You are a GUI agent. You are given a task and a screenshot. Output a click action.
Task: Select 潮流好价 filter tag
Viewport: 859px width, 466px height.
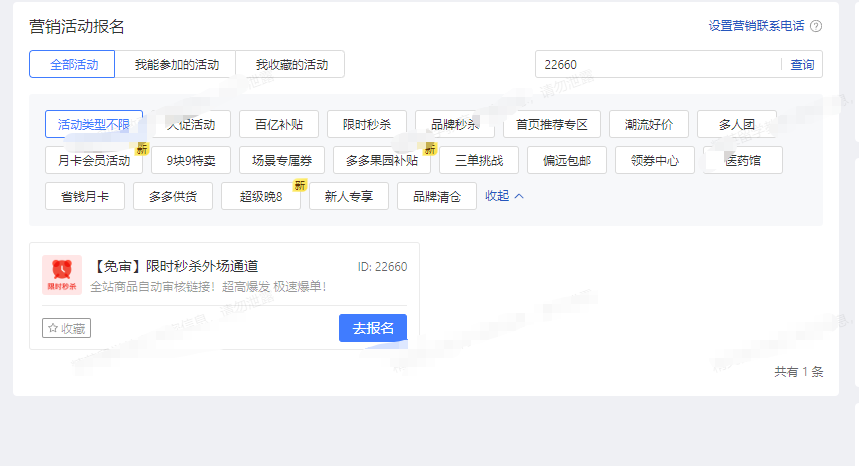tap(649, 124)
